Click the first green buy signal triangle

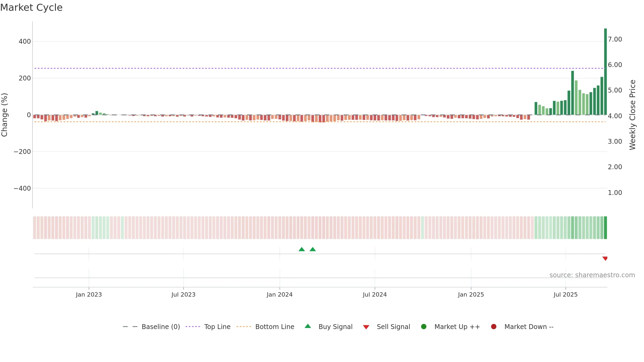[x=302, y=249]
